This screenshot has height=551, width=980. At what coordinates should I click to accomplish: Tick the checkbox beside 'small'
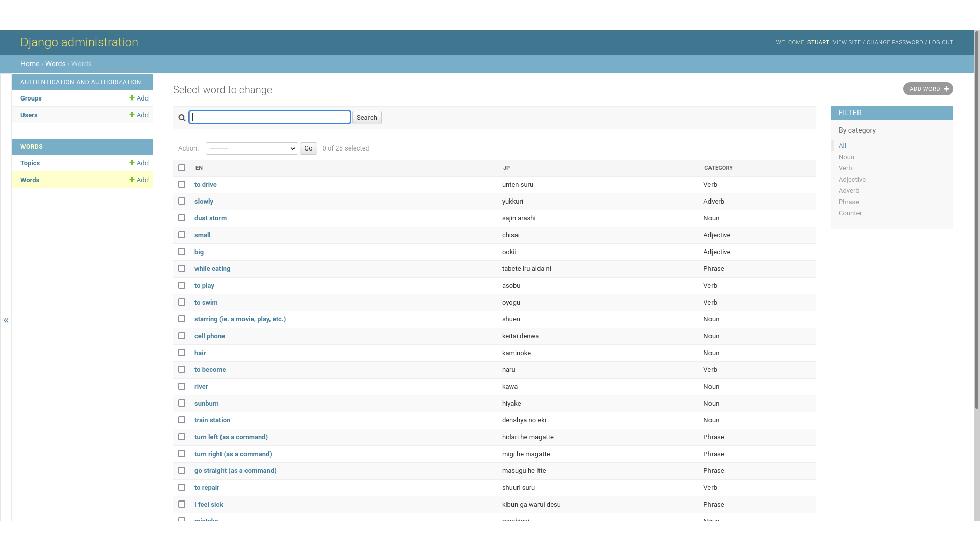coord(182,235)
